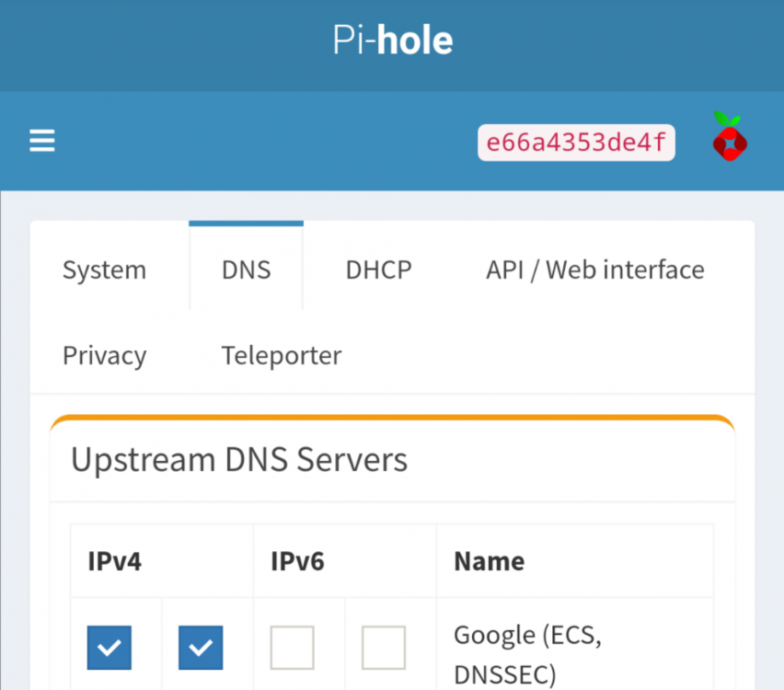Enable first Google IPv6 checkbox

point(292,648)
